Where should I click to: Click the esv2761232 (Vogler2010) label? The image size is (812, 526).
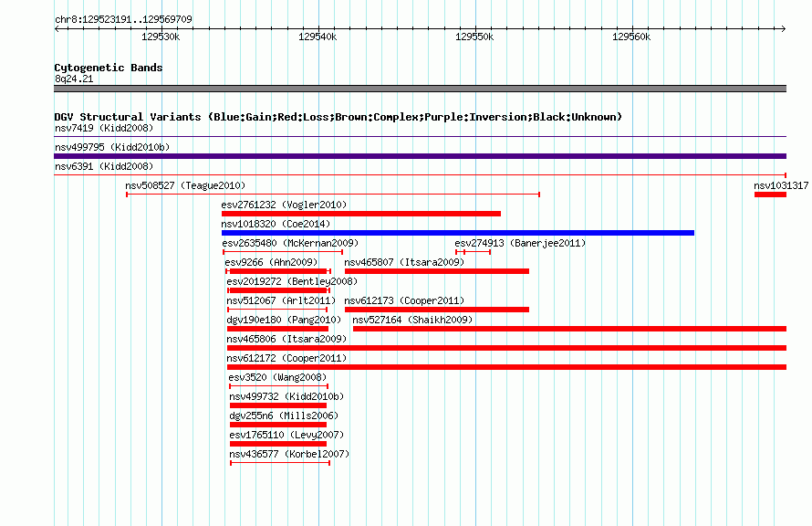tap(284, 205)
